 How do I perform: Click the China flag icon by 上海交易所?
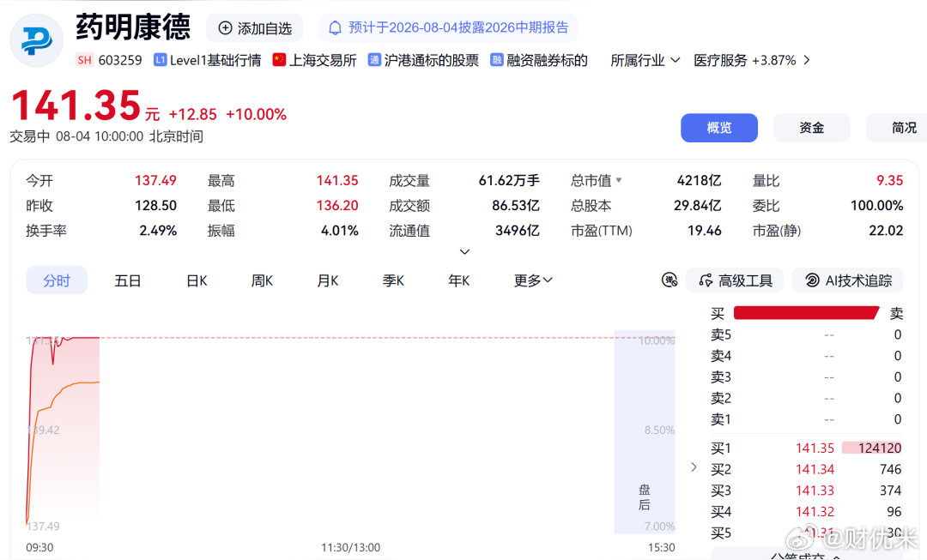(x=279, y=60)
